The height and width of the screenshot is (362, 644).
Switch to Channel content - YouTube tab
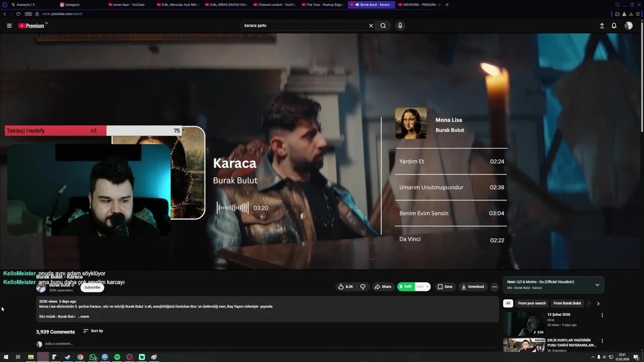point(276,5)
